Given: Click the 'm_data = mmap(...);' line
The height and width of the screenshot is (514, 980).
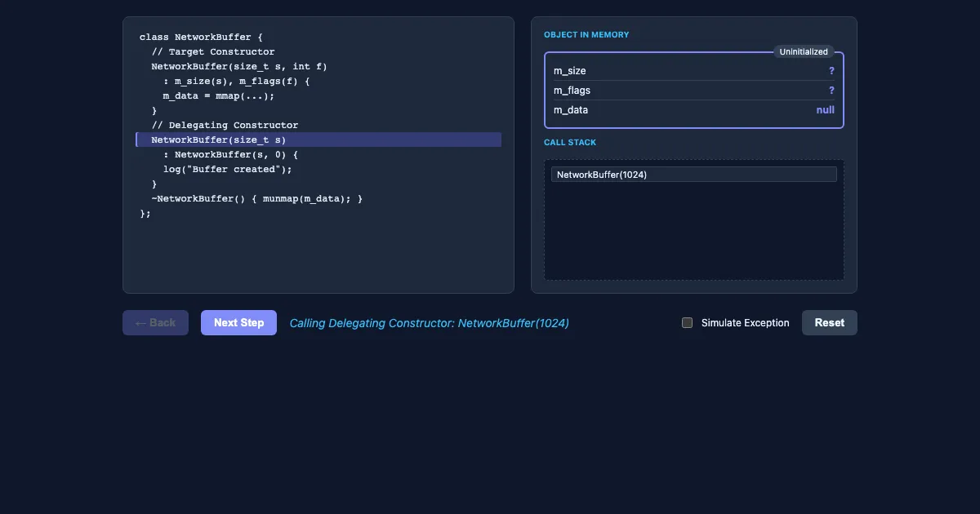Looking at the screenshot, I should pyautogui.click(x=219, y=96).
